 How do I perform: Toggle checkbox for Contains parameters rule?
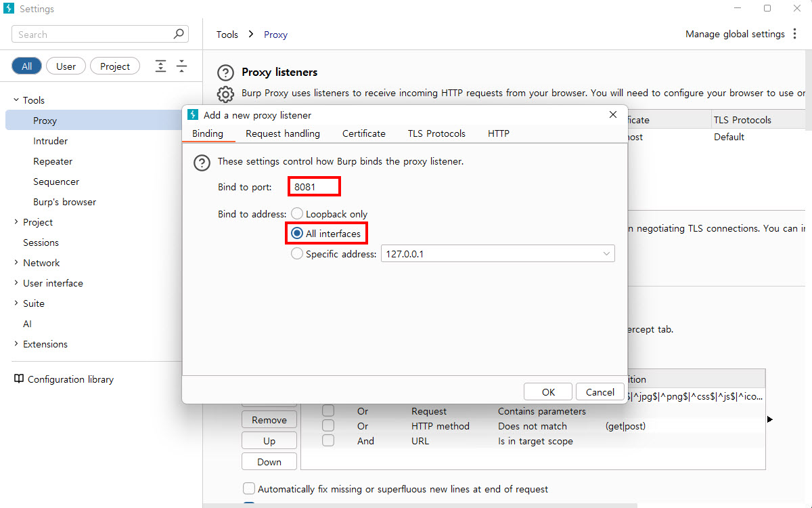[x=328, y=411]
